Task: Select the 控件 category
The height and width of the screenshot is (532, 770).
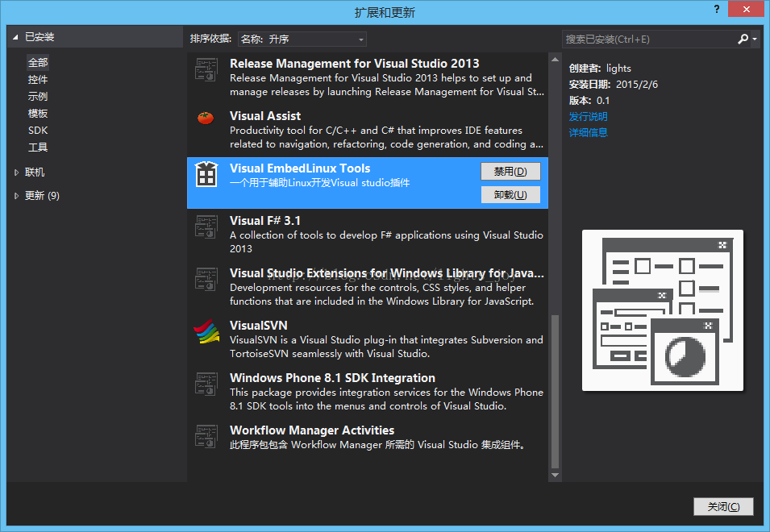Action: coord(38,80)
